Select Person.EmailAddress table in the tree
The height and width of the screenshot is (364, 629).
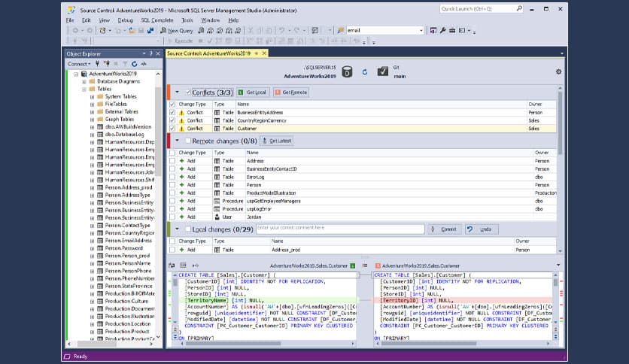click(128, 241)
